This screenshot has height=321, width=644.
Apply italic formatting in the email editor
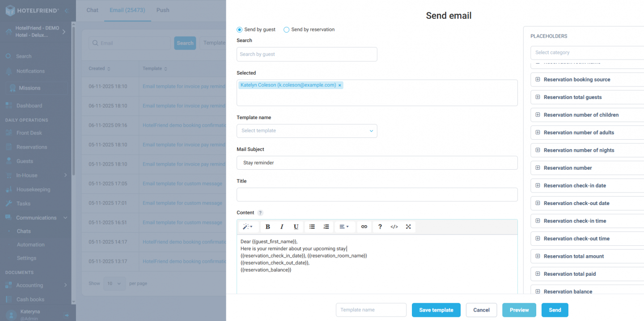click(x=281, y=227)
